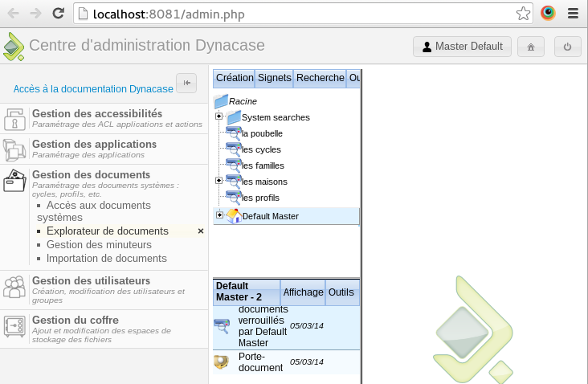The image size is (588, 384).
Task: Click the home icon button
Action: click(x=531, y=47)
